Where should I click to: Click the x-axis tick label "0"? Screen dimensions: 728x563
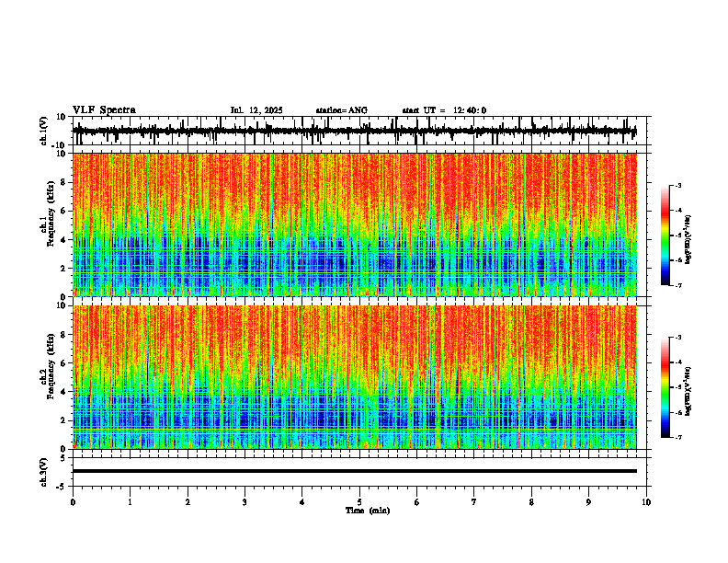pos(73,502)
